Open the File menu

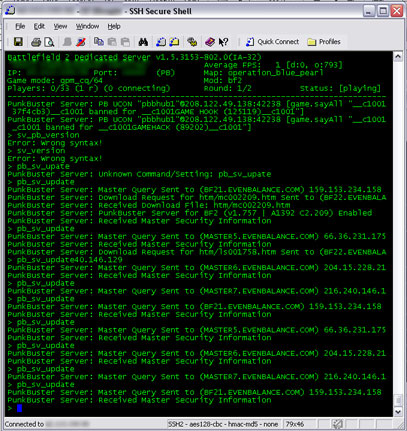pos(20,26)
